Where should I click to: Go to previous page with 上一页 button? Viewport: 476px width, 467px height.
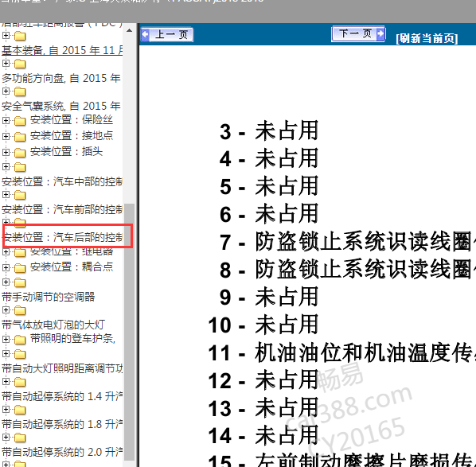(167, 34)
